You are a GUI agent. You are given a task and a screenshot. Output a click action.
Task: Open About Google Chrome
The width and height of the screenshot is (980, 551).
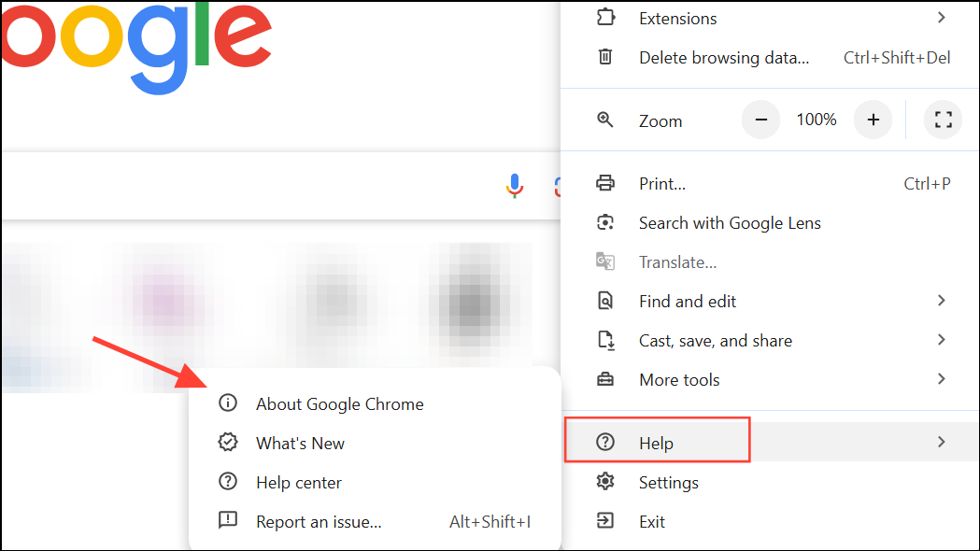[x=375, y=403]
